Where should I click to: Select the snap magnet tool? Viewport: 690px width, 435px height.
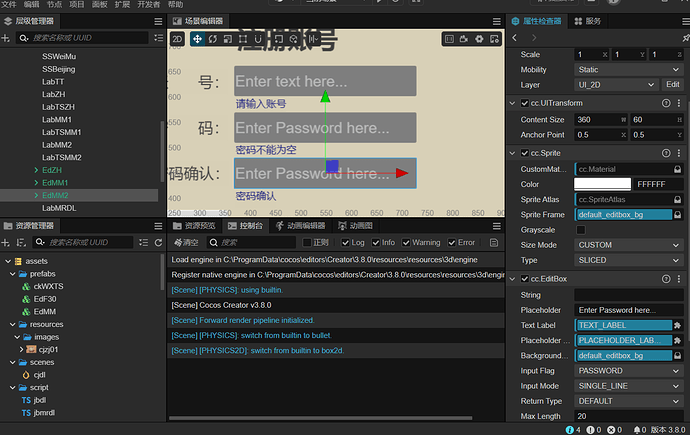click(x=258, y=39)
